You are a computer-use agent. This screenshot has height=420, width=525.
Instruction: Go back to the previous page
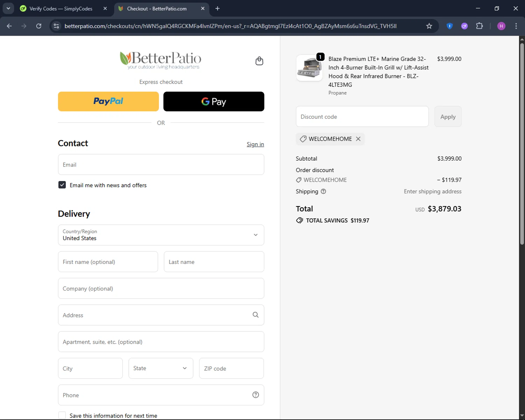[x=9, y=26]
